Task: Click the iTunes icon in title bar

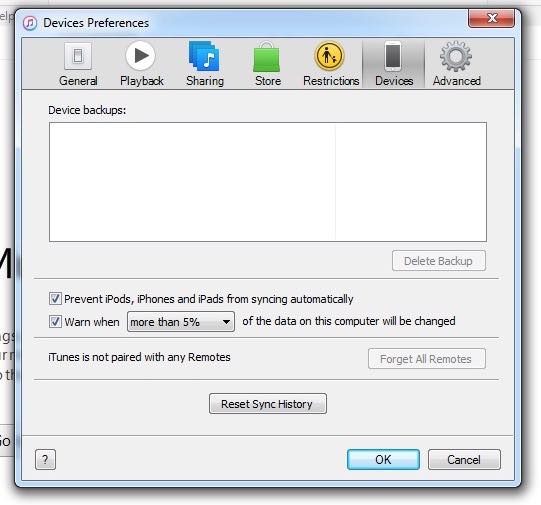Action: [30, 23]
